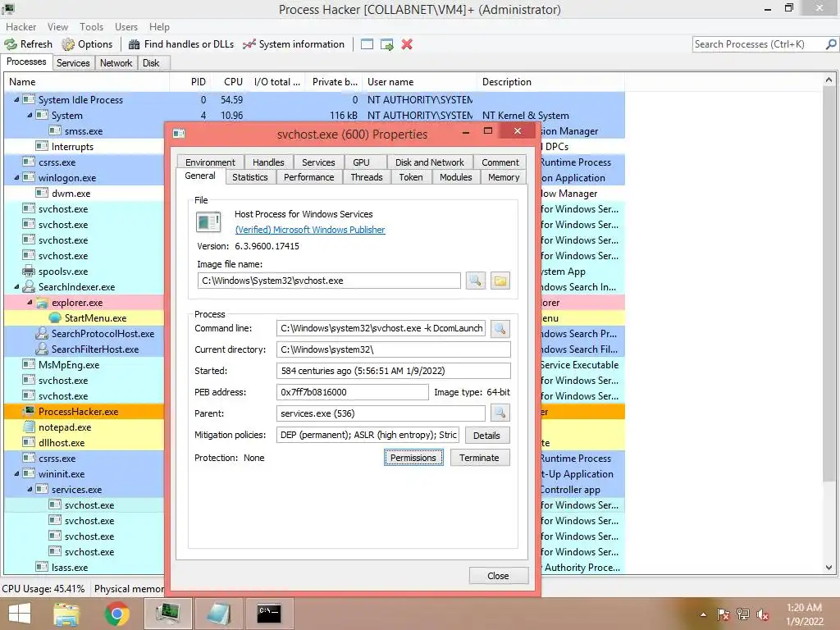Select the MsMpEng.exe process row
The height and width of the screenshot is (630, 840).
314,365
